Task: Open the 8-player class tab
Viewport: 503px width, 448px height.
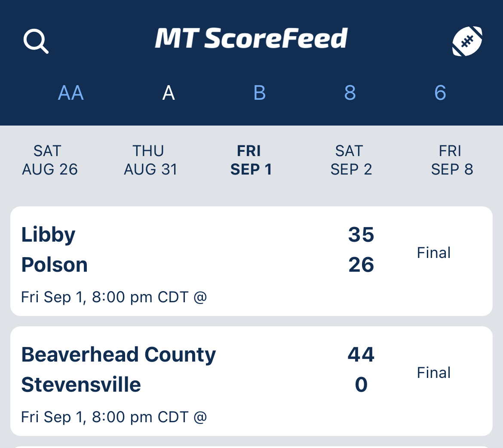Action: coord(350,93)
